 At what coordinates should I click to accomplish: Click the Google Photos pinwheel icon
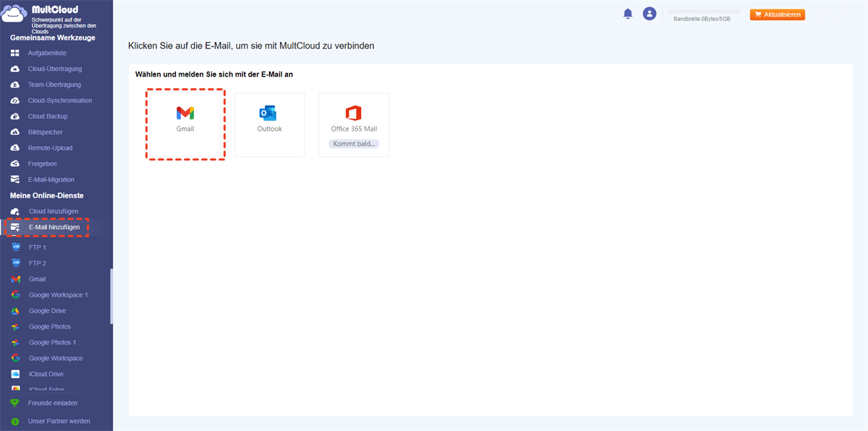coord(14,327)
